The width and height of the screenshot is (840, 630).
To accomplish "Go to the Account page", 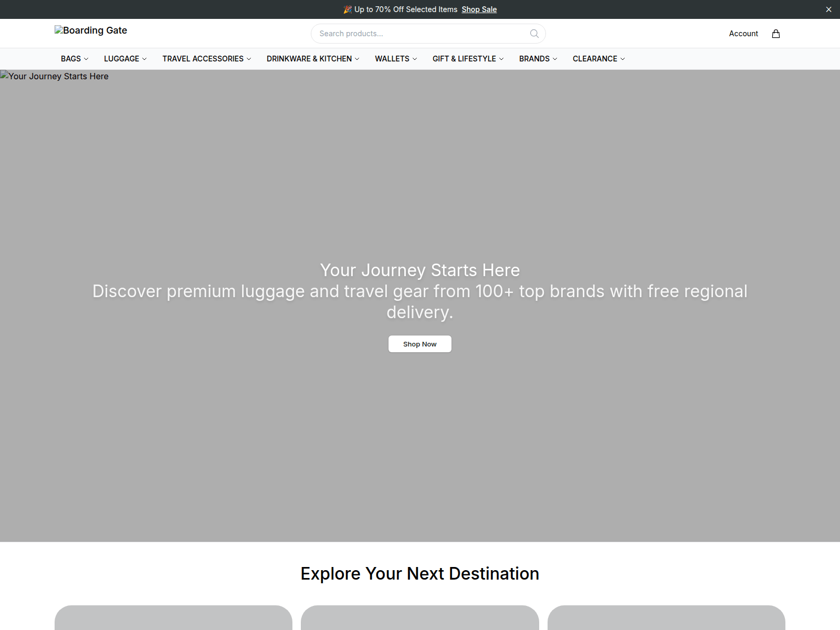I will click(743, 34).
